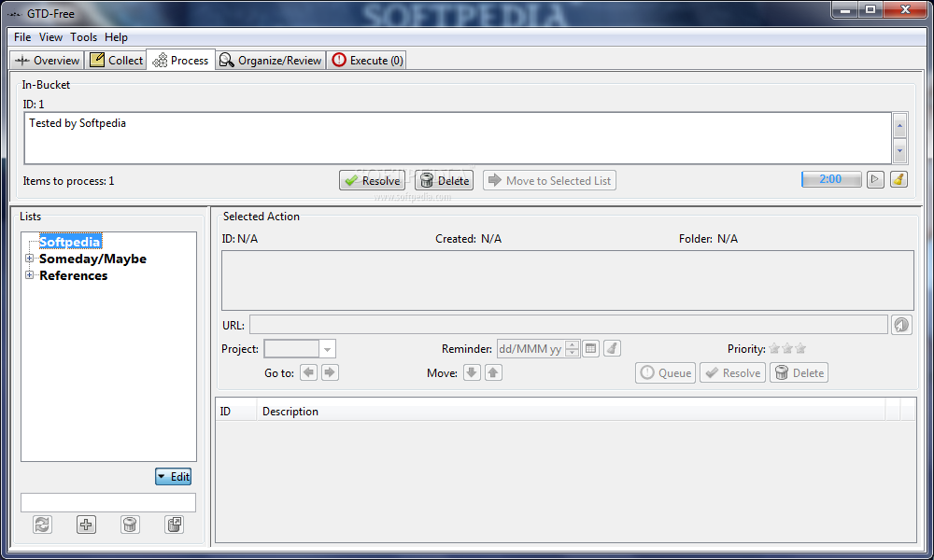Select the Process tab
934x560 pixels.
coord(180,60)
